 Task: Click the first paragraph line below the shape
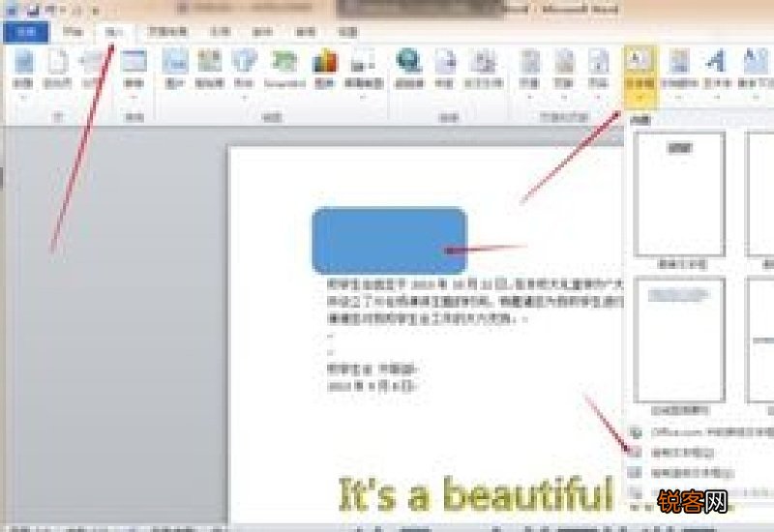[475, 284]
